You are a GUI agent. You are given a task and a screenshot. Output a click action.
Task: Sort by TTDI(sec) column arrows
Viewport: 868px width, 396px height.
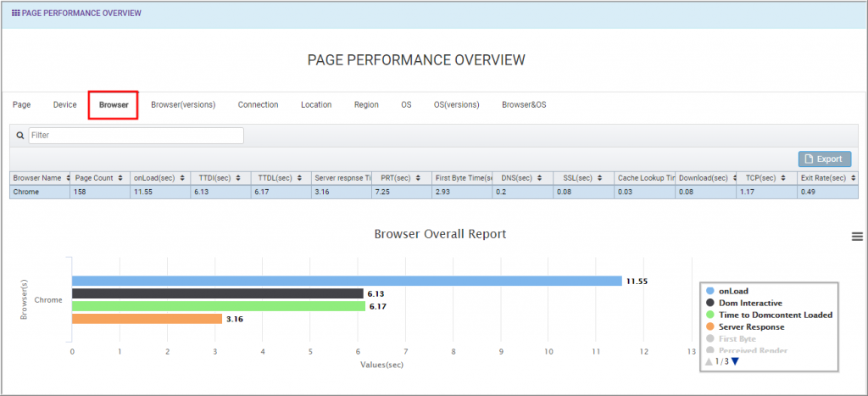237,178
